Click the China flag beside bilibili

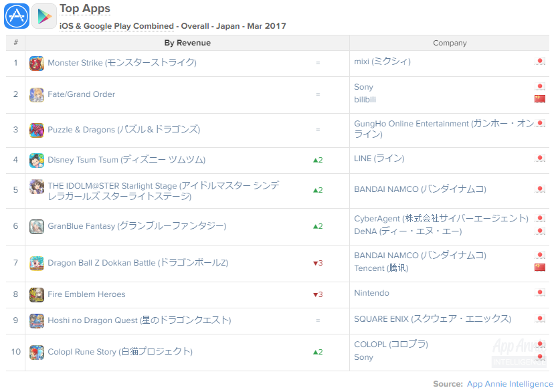[x=540, y=99]
